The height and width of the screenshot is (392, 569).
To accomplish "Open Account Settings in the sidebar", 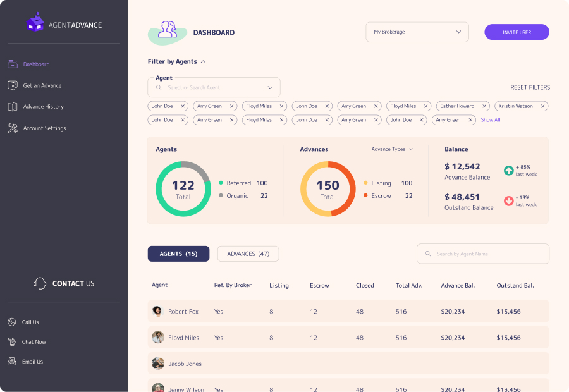I will (45, 128).
